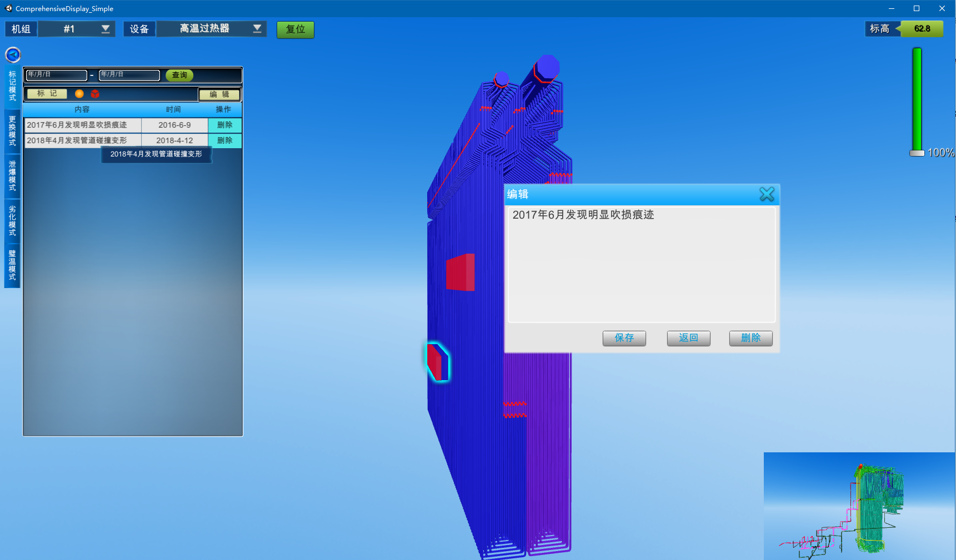Click the round blue back arrow icon
Image resolution: width=956 pixels, height=560 pixels.
pyautogui.click(x=13, y=54)
